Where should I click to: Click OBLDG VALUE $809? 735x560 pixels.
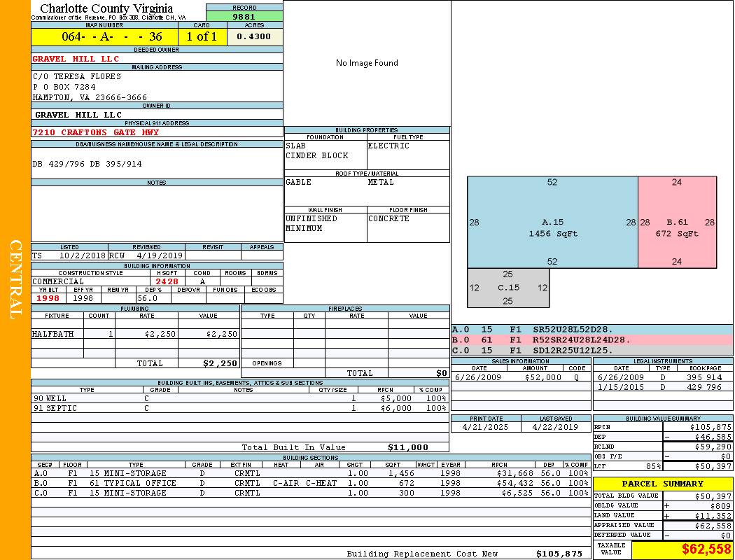pos(720,506)
